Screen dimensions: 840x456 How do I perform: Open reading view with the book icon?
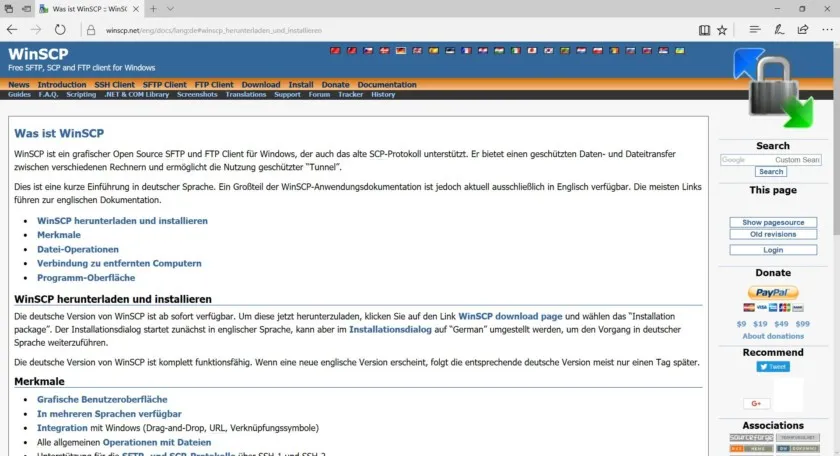click(704, 30)
